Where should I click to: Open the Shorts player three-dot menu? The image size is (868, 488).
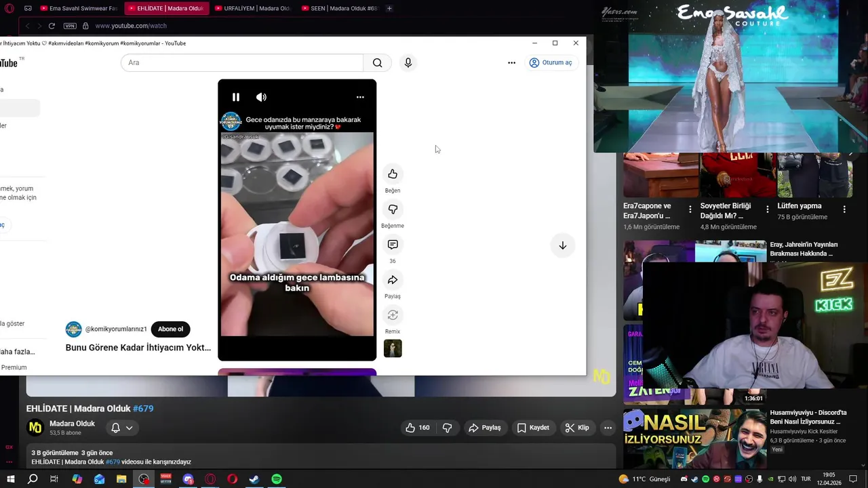click(360, 97)
